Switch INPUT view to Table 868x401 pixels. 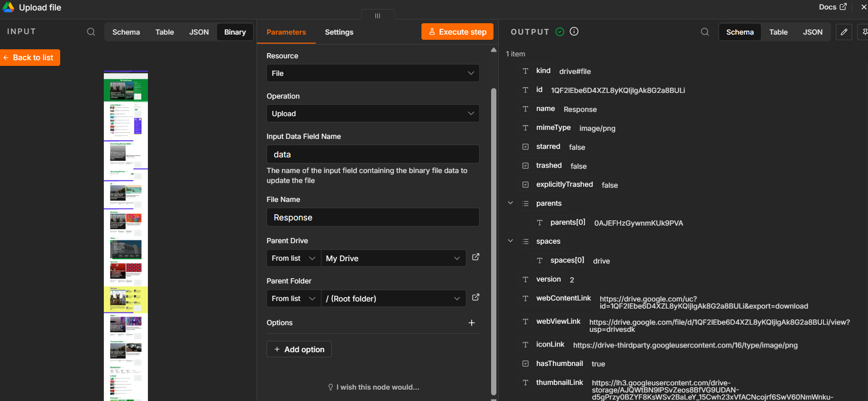pos(164,32)
